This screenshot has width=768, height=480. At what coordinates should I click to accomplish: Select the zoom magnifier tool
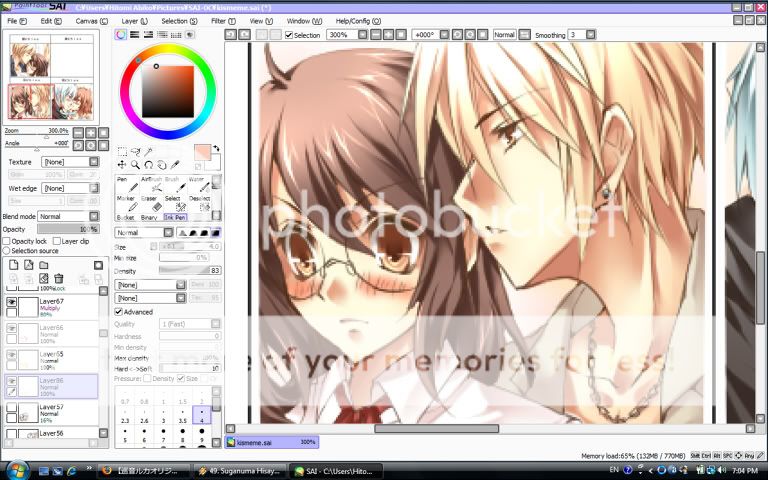[135, 165]
